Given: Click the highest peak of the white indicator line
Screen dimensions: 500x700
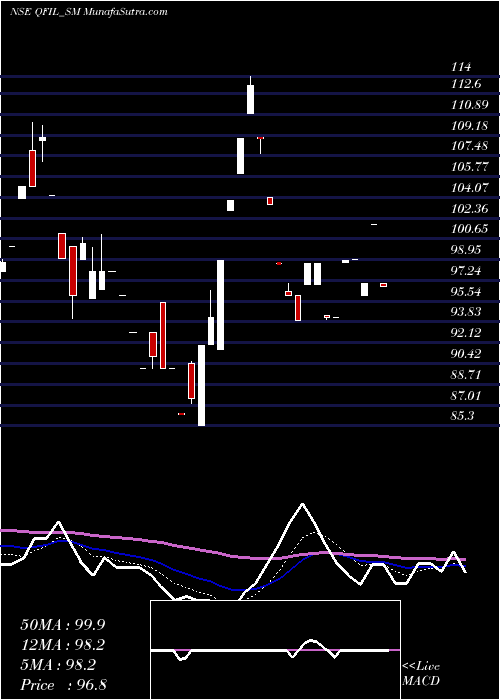Looking at the screenshot, I should (x=303, y=504).
